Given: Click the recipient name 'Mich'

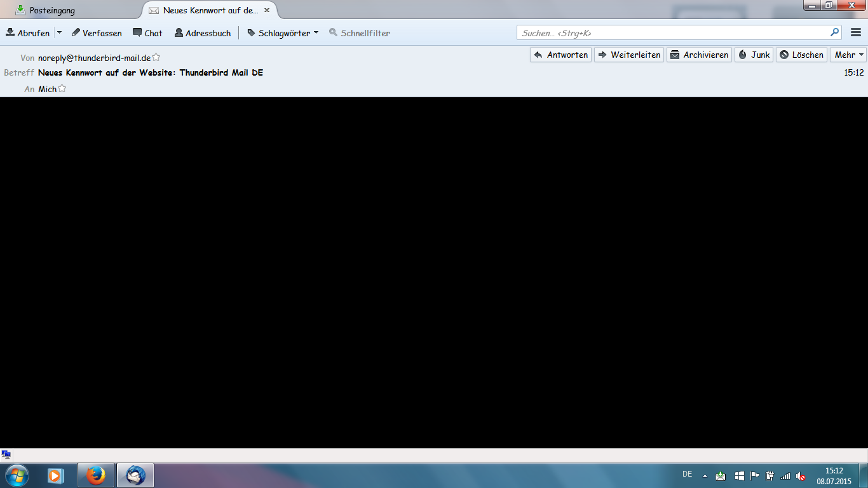Looking at the screenshot, I should coord(47,89).
